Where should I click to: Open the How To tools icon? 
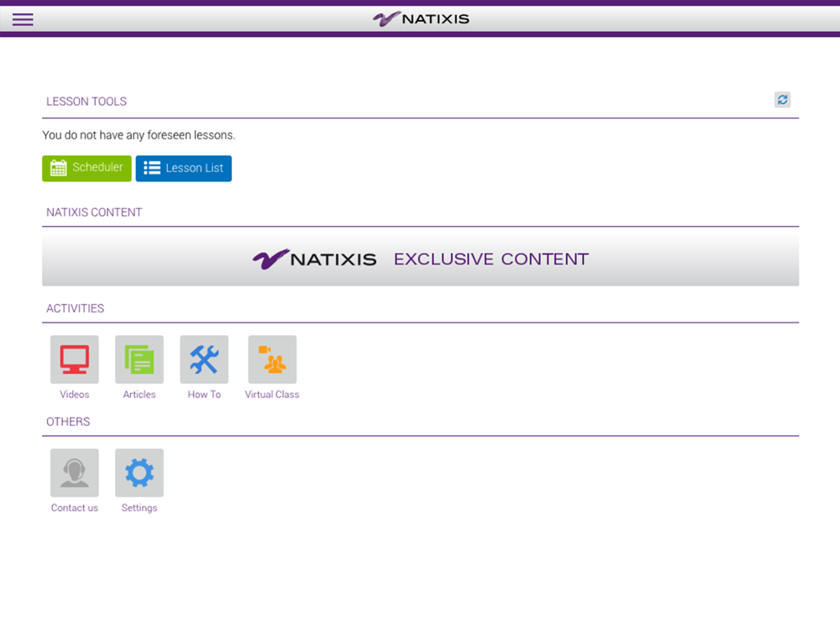[204, 360]
